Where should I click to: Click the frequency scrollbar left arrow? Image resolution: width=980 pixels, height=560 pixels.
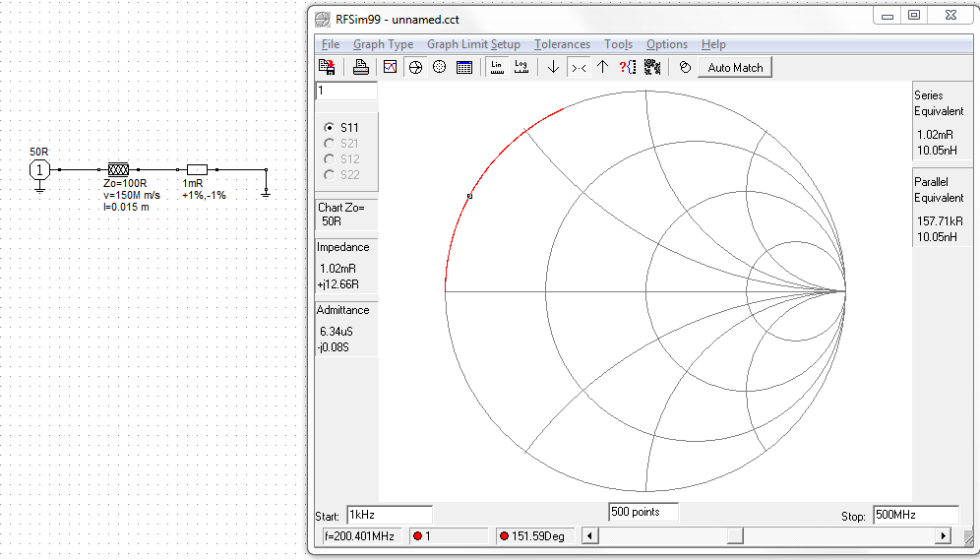(x=590, y=535)
